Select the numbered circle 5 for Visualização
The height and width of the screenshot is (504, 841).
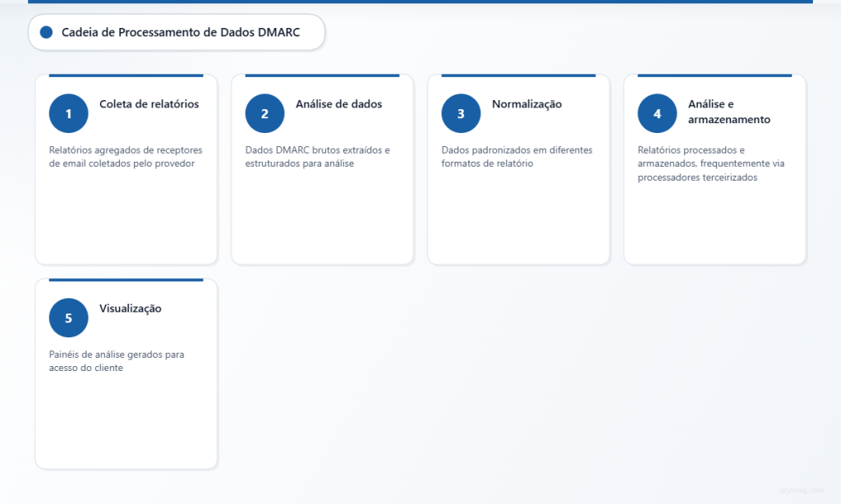click(x=68, y=317)
